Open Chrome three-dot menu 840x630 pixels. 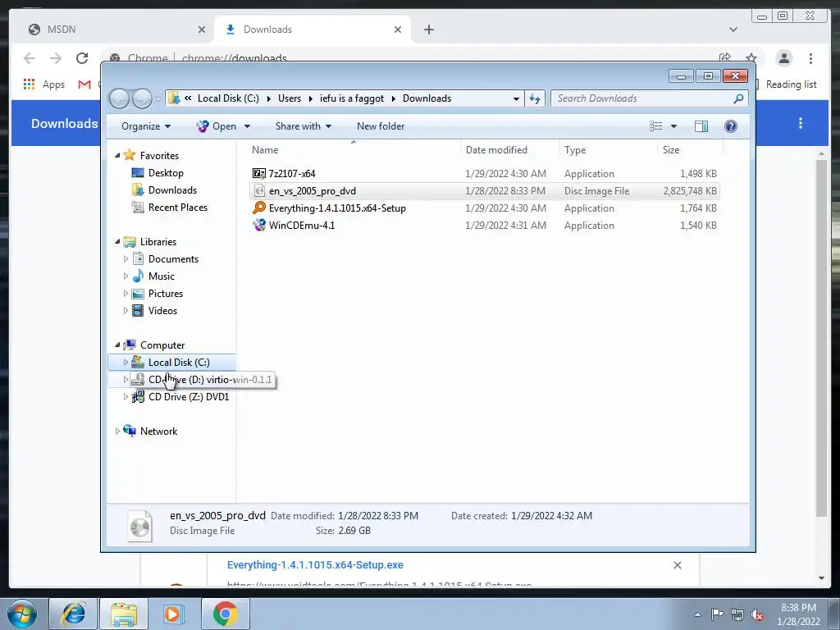pyautogui.click(x=810, y=58)
